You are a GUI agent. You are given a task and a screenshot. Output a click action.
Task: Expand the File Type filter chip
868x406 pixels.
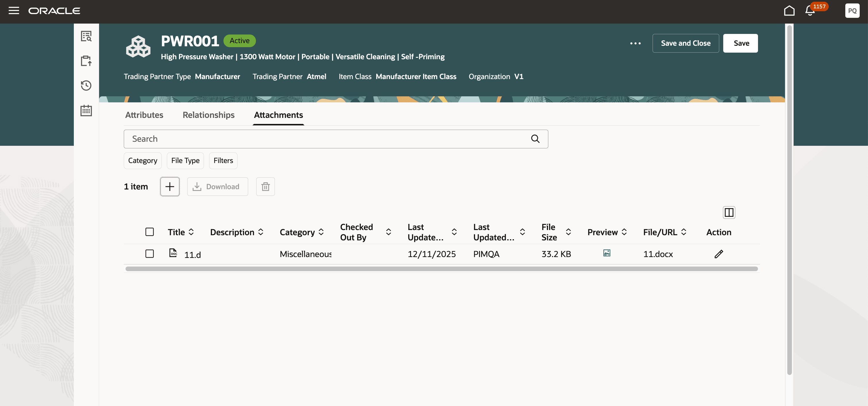(x=185, y=160)
